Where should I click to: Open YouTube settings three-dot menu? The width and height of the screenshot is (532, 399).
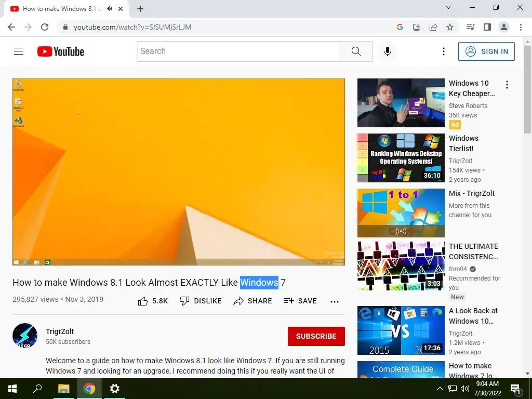[x=444, y=51]
